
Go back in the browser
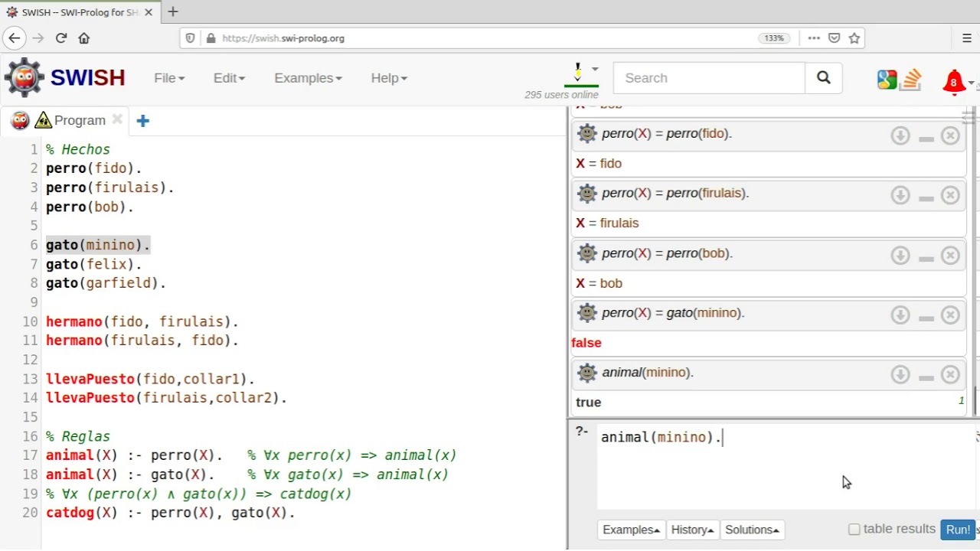(x=14, y=38)
